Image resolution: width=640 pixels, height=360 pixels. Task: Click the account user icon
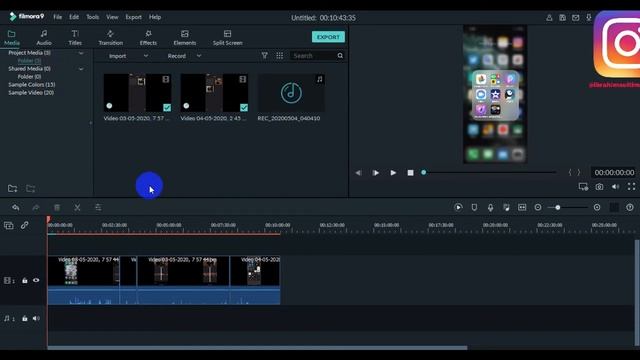[x=549, y=18]
